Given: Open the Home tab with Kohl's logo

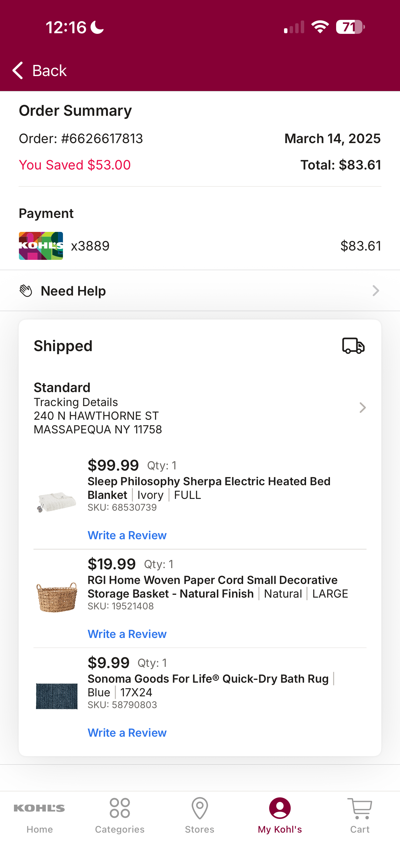Looking at the screenshot, I should click(x=39, y=816).
